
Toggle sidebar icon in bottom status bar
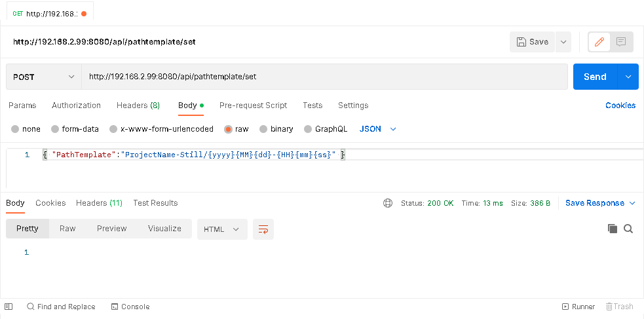pos(9,307)
